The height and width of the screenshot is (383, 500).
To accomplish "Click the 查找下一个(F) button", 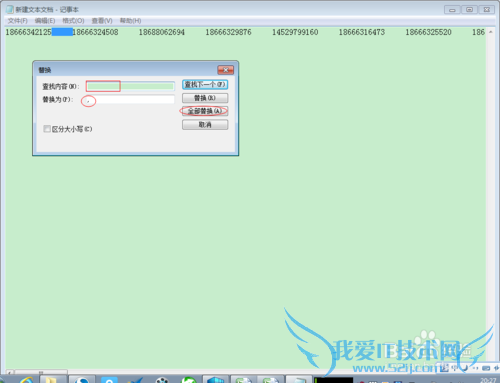I will pos(205,85).
